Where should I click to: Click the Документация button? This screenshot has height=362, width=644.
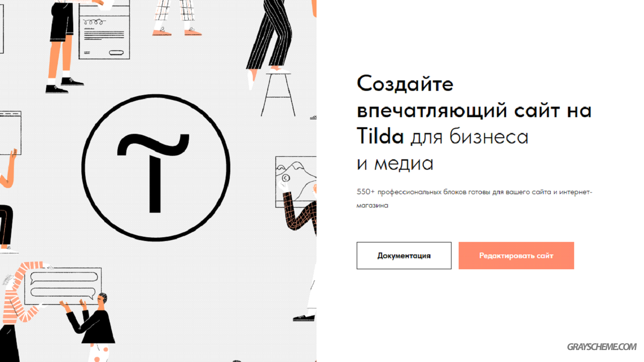tap(404, 255)
